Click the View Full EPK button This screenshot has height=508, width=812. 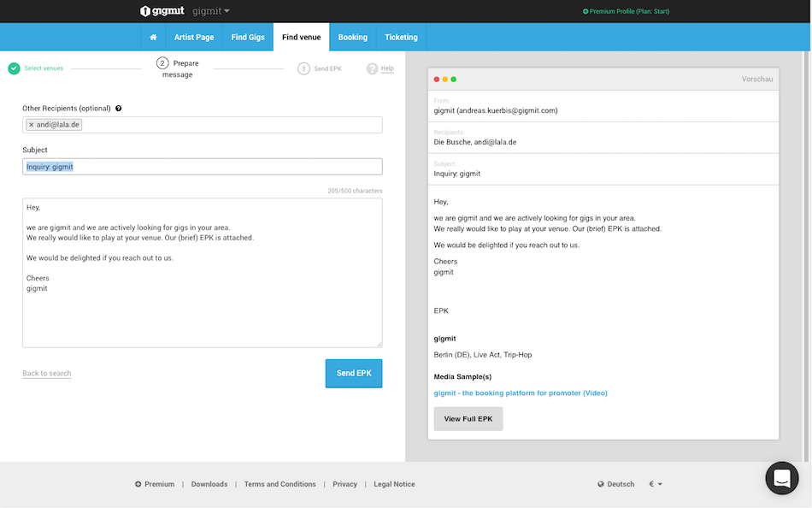pyautogui.click(x=468, y=419)
